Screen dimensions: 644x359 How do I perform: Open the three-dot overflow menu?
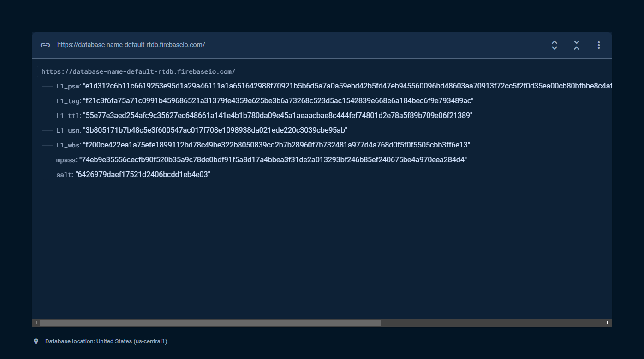[x=599, y=45]
